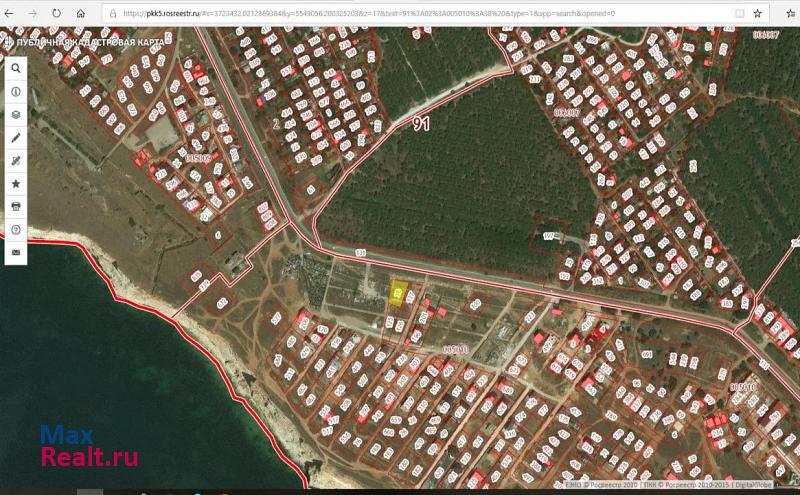Reload the page with the refresh button
The image size is (800, 495).
57,14
